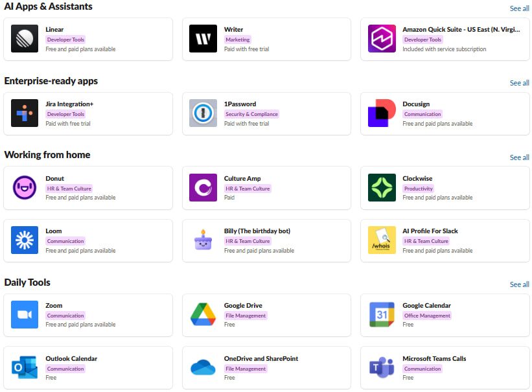Click the Clockwise app icon

382,188
